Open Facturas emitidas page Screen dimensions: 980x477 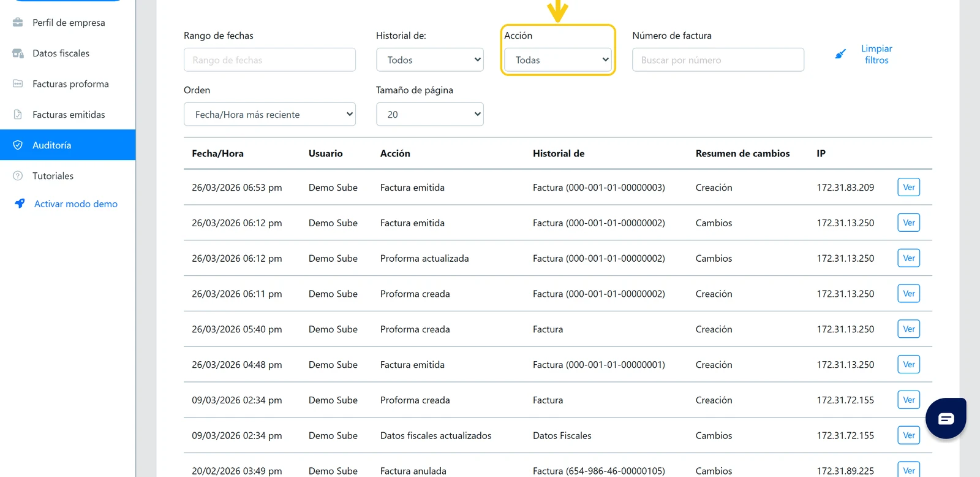pos(69,115)
